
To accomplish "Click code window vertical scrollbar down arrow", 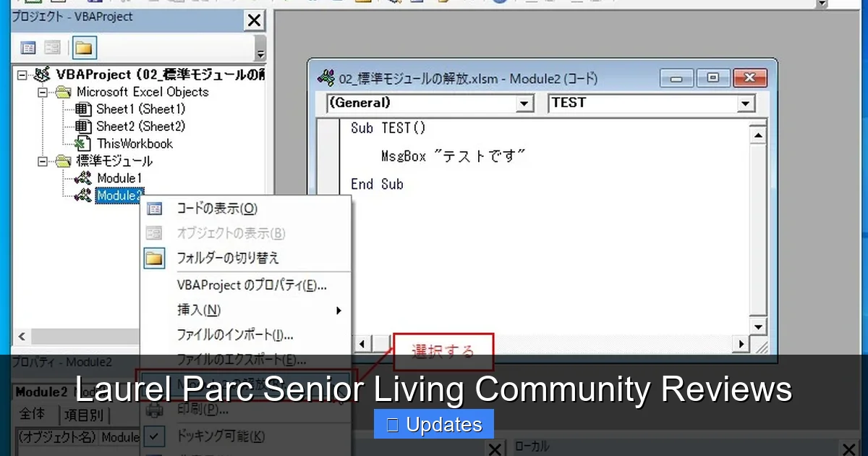I will 758,327.
